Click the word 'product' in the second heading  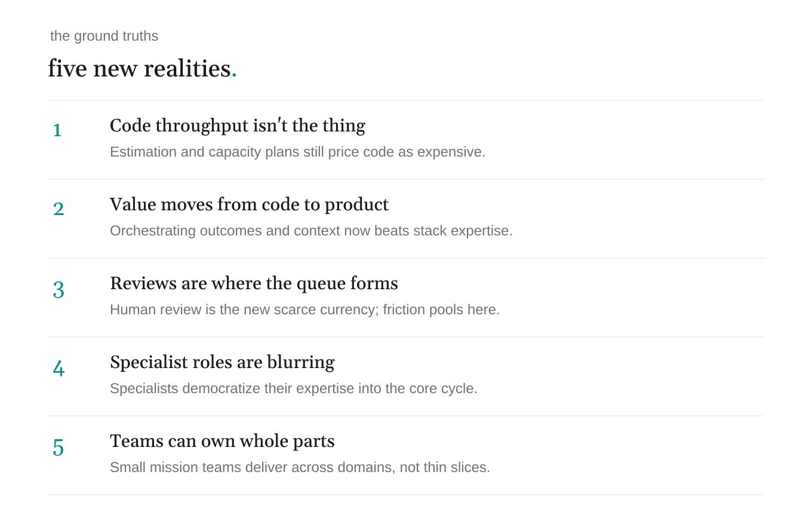356,205
